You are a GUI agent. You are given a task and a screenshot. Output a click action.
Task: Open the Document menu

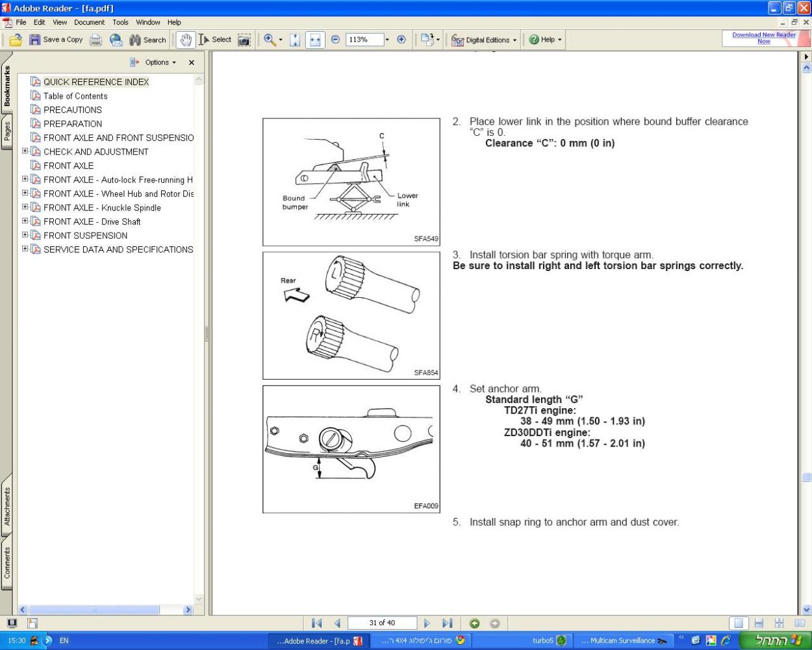pyautogui.click(x=89, y=22)
